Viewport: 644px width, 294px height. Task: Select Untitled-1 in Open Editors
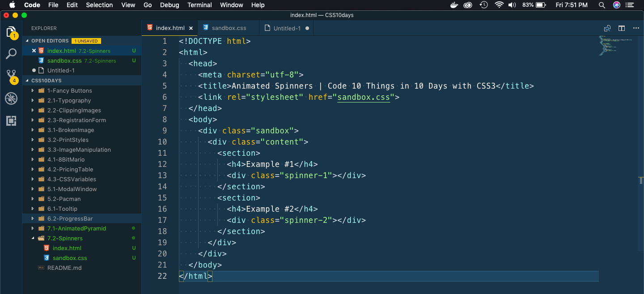click(82, 70)
